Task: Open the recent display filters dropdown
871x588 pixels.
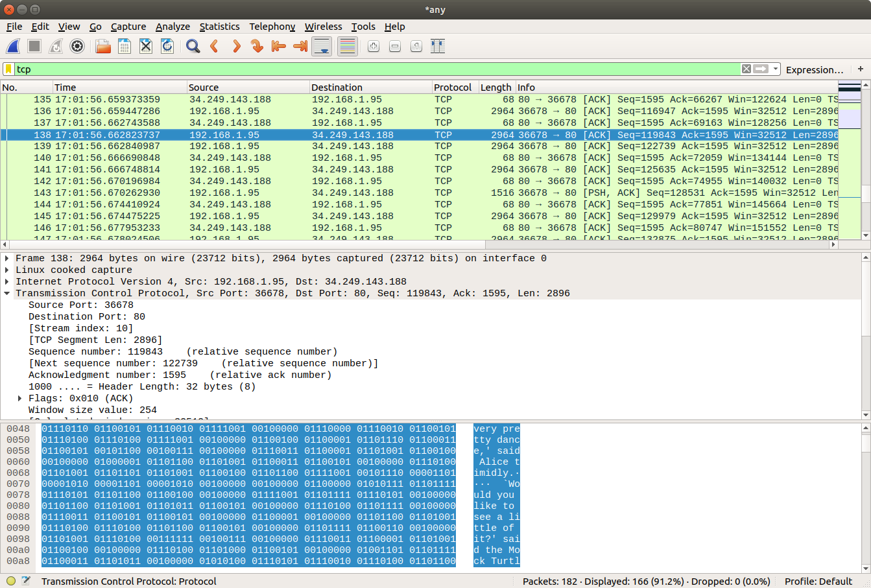Action: click(776, 69)
